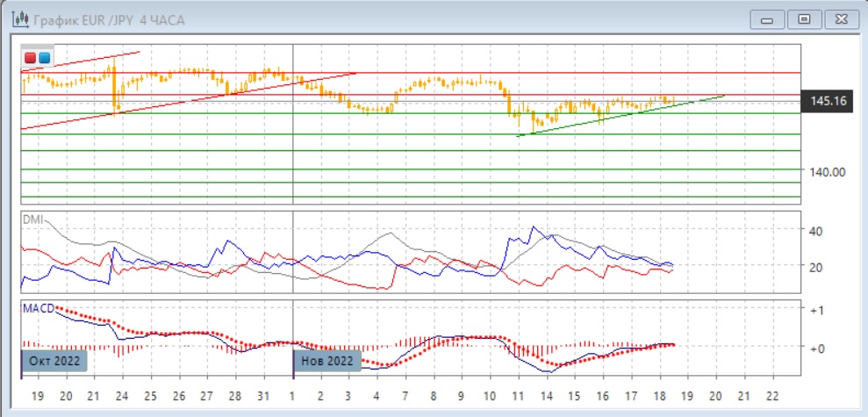Maximize the EUR/JPY chart window

(x=802, y=18)
